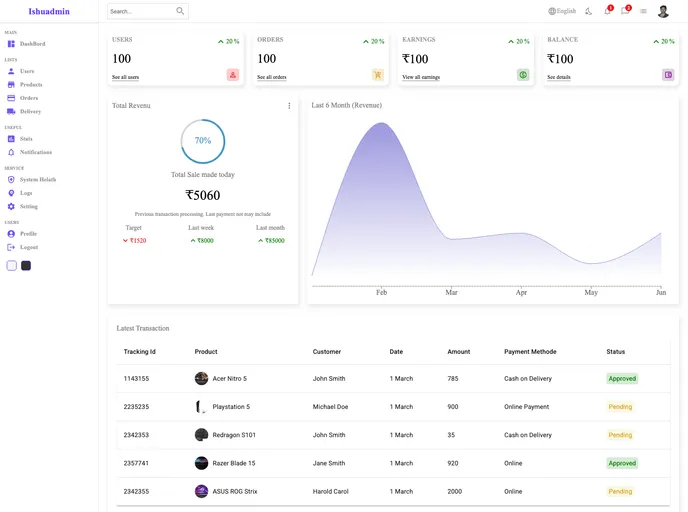The image size is (688, 512).
Task: Click the money icon in the Earnings card
Action: [523, 75]
